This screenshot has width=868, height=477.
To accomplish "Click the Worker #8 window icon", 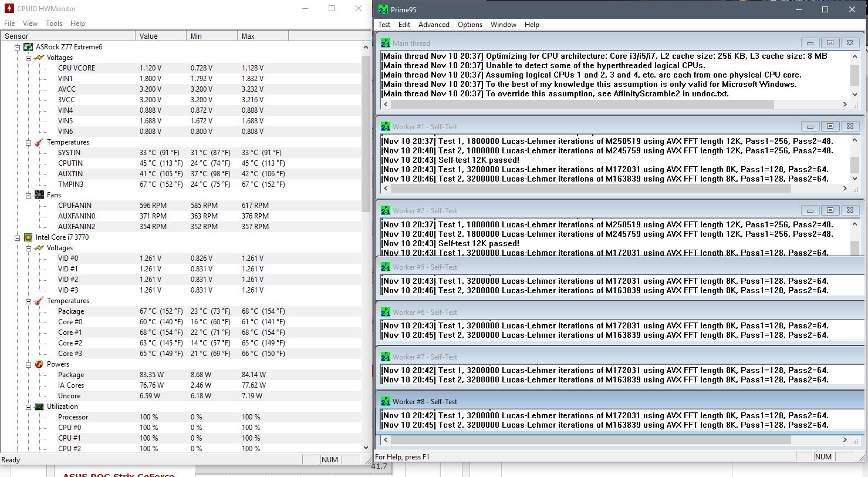I will click(386, 401).
